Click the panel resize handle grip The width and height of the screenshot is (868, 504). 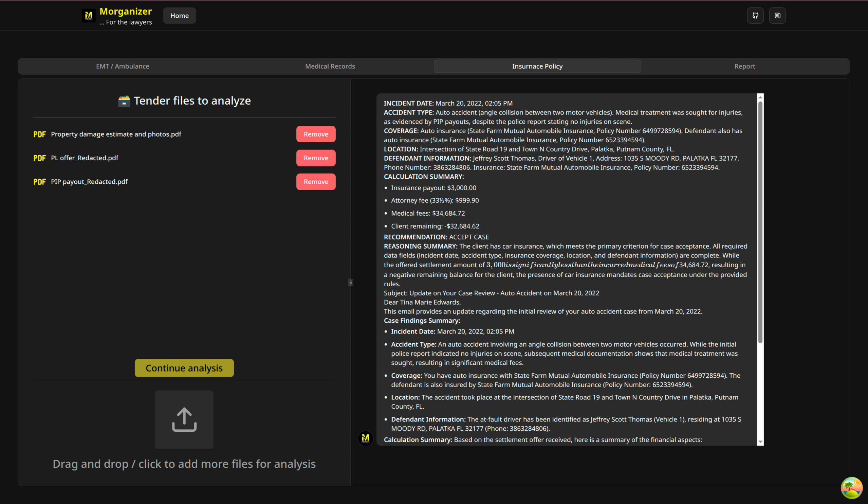tap(350, 283)
